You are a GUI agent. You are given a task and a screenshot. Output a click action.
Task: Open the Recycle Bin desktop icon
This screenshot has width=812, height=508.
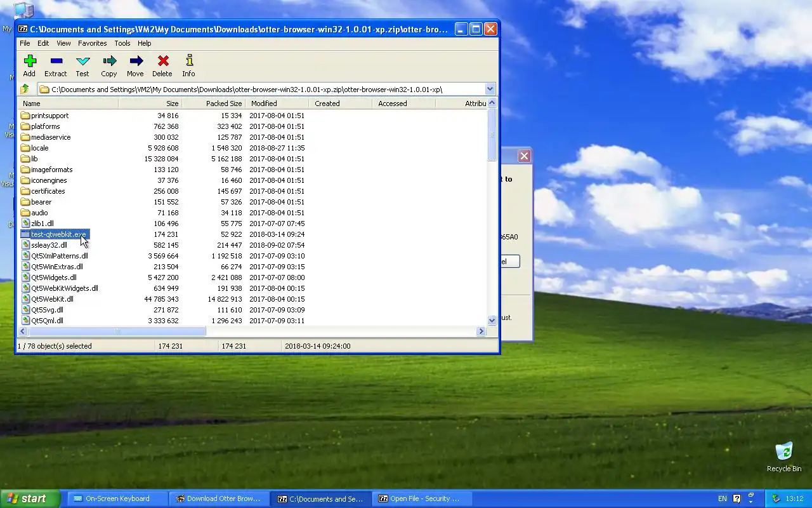click(x=784, y=451)
